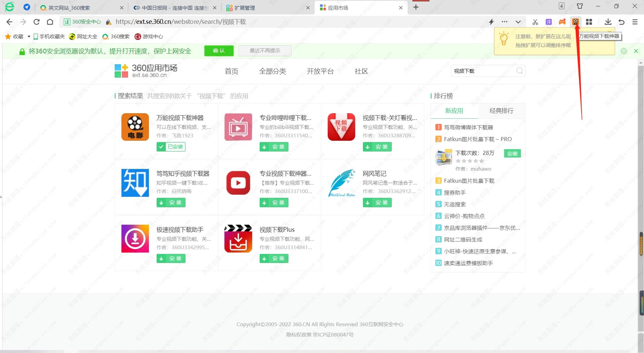
Task: Install the 笃笃知乎视频下载器 extension
Action: (x=171, y=203)
